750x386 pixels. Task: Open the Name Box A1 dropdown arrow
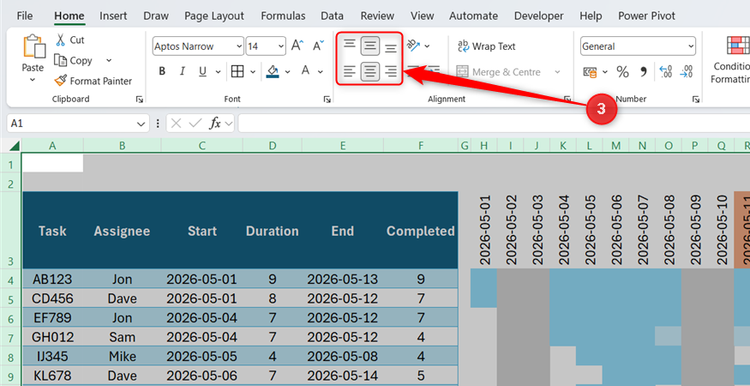tap(141, 124)
